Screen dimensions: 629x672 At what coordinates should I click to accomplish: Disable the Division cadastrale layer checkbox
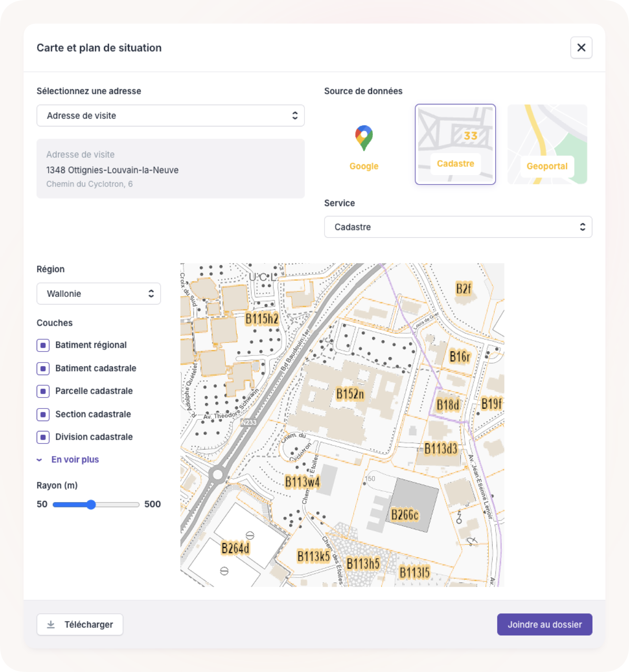(x=43, y=437)
